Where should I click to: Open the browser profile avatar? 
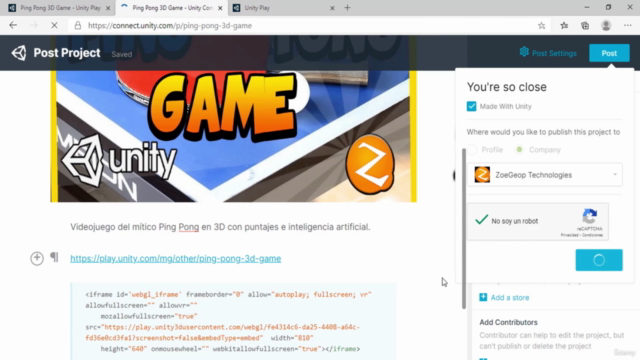point(606,25)
